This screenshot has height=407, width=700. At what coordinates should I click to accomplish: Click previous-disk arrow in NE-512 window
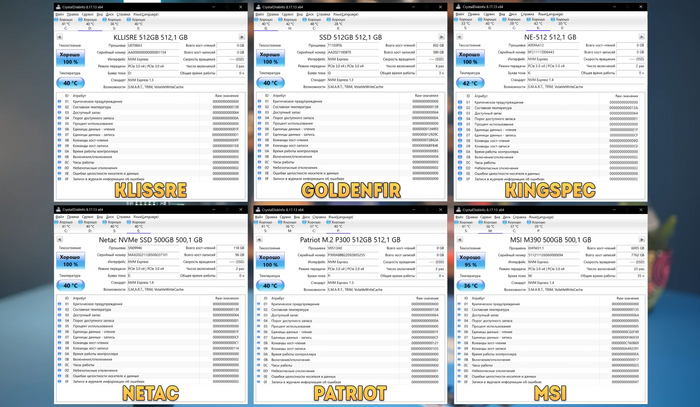tap(459, 37)
